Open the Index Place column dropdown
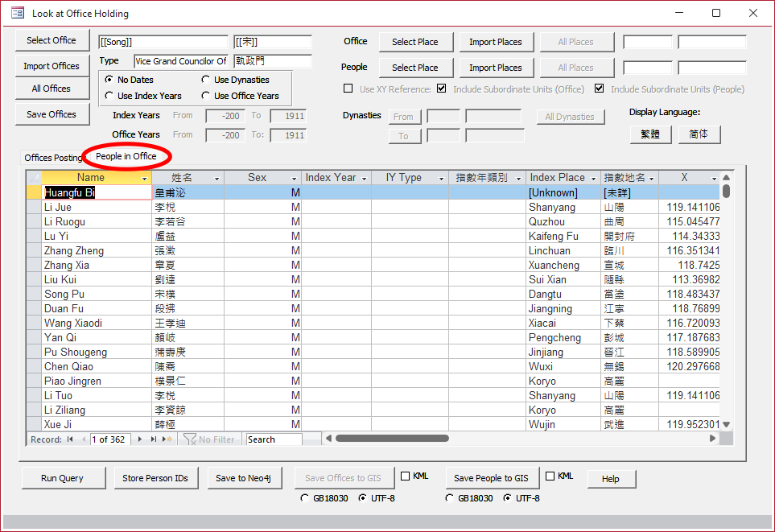Viewport: 775px width, 532px height. [594, 178]
